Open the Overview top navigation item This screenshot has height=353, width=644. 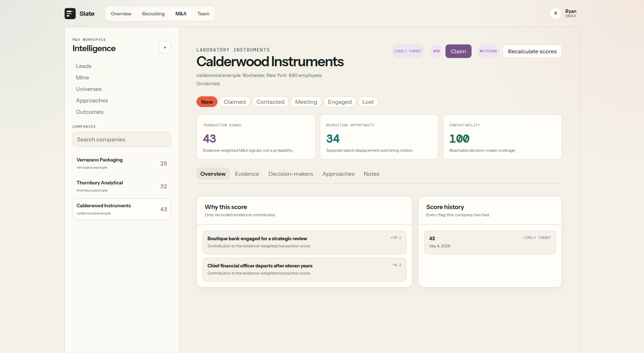(121, 14)
